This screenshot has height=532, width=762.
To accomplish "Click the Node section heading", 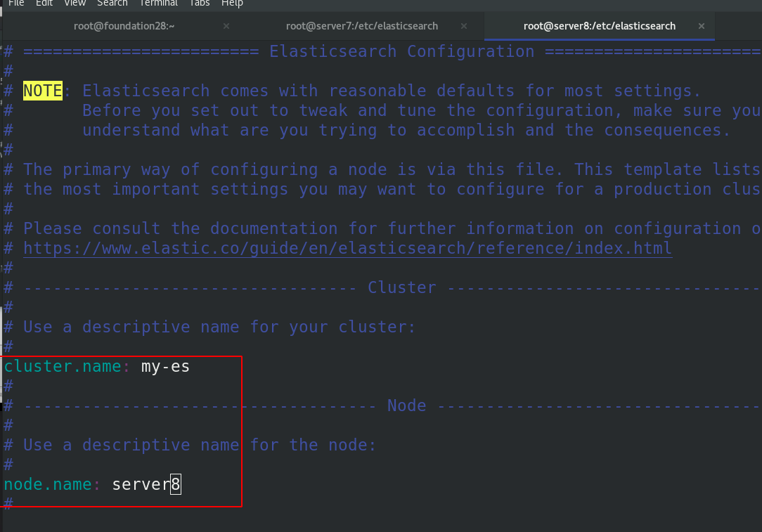I will coord(406,406).
